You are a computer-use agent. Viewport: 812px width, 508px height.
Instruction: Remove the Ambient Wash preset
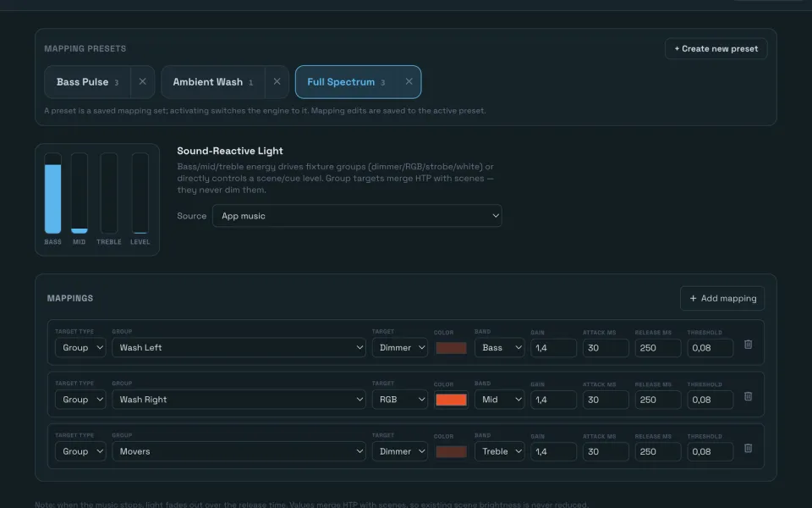pos(277,82)
